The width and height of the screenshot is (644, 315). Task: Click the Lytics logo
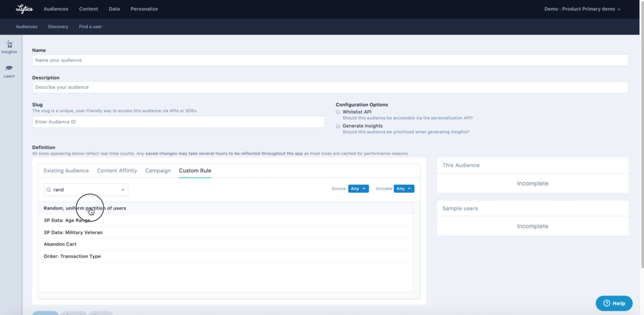click(x=24, y=9)
